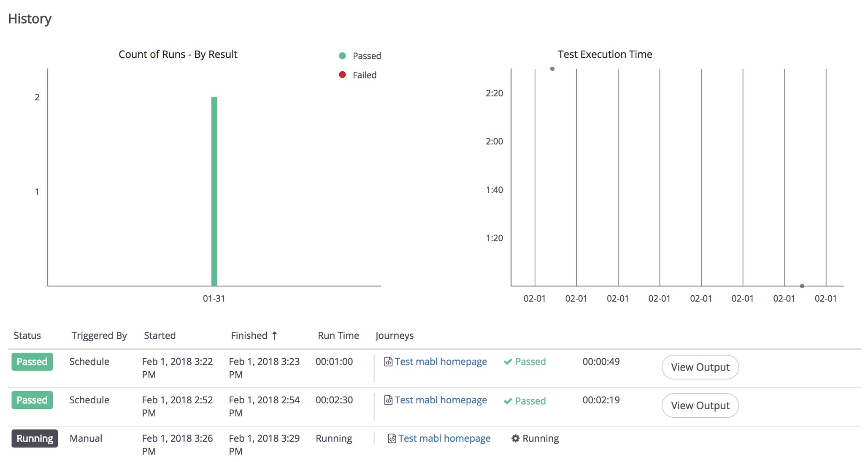Screen dimensions: 868x462
Task: Click the Count of Runs - By Result title
Action: pyautogui.click(x=178, y=54)
